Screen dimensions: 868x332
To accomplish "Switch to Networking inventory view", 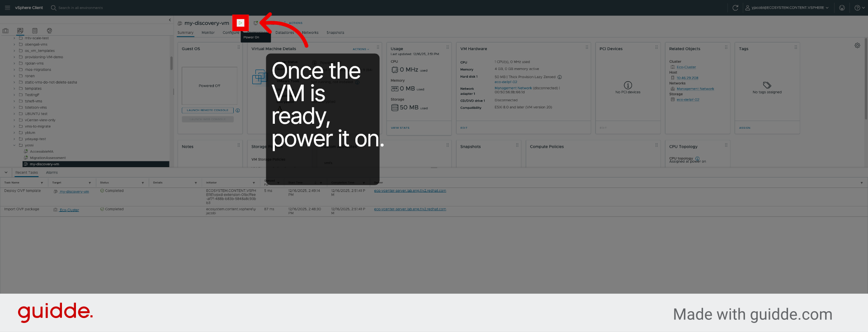I will (49, 31).
